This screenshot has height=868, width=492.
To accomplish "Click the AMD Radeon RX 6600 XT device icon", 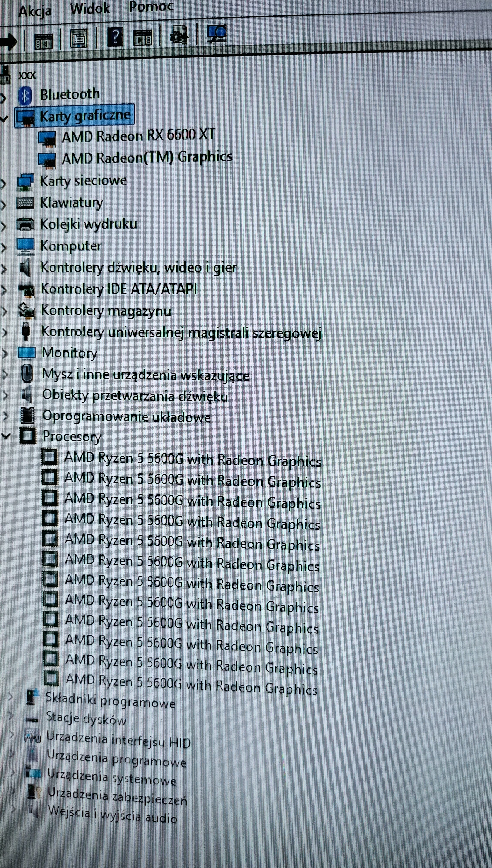I will 47,138.
